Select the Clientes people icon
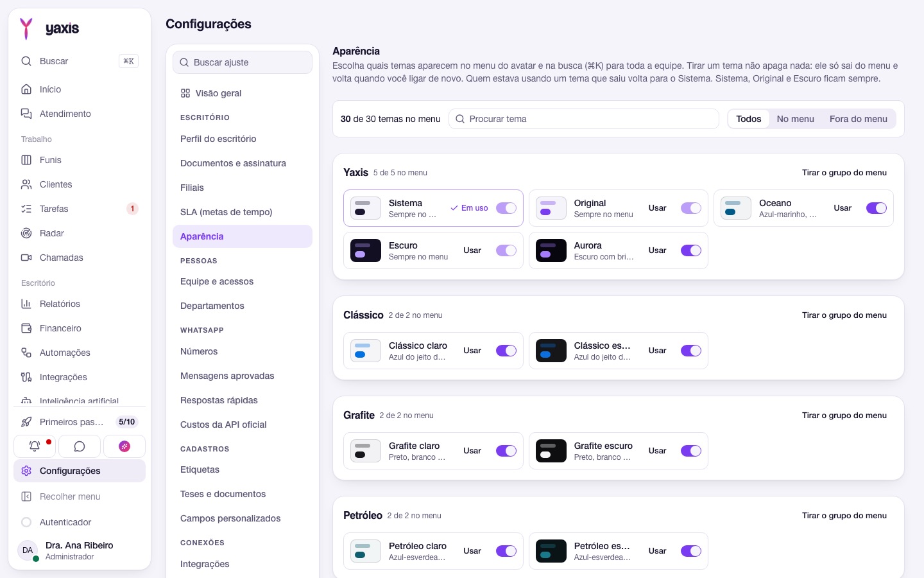924x578 pixels. point(26,184)
